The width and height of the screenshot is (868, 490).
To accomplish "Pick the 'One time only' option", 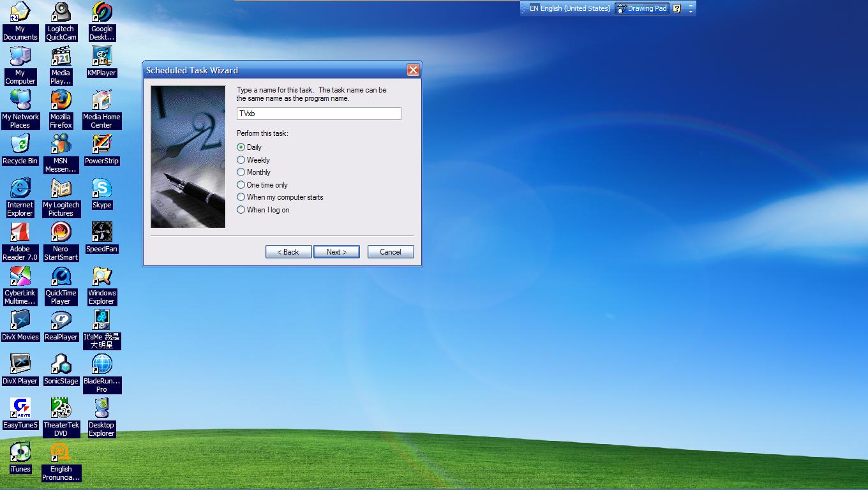I will (241, 185).
